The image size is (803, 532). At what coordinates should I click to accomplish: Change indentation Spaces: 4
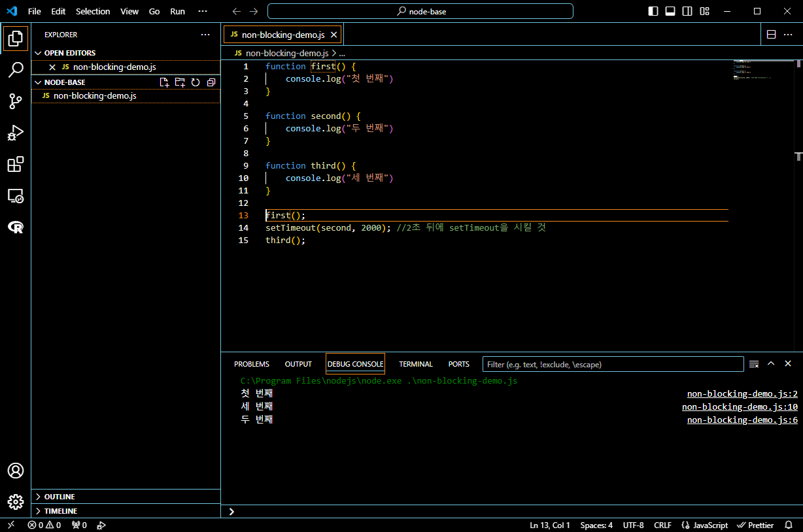click(596, 525)
